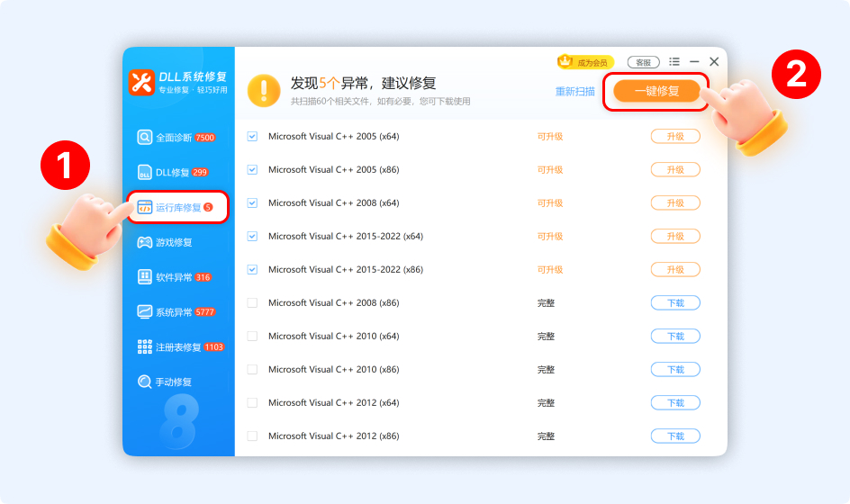The height and width of the screenshot is (504, 850).
Task: Open the list menu icon in title bar
Action: tap(674, 62)
